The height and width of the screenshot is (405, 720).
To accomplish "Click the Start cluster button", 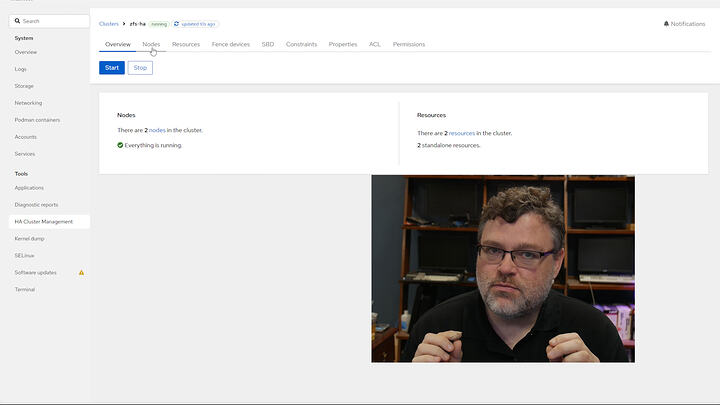I will tap(112, 68).
